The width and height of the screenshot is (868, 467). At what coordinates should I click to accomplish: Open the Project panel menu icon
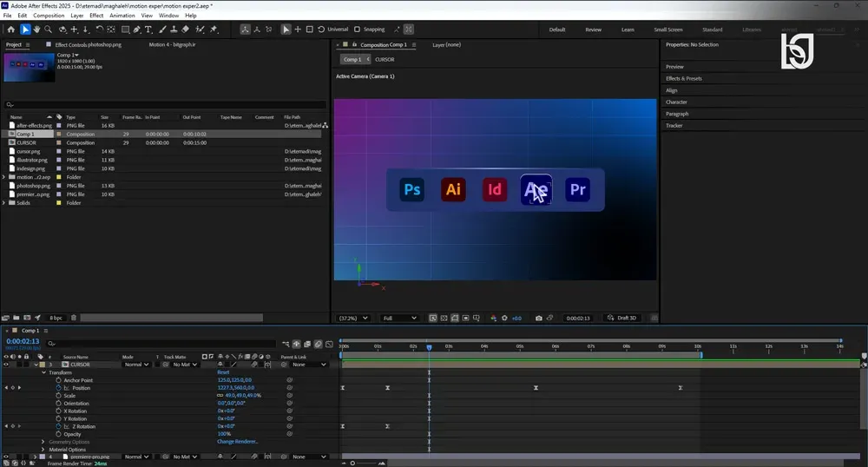[28, 44]
